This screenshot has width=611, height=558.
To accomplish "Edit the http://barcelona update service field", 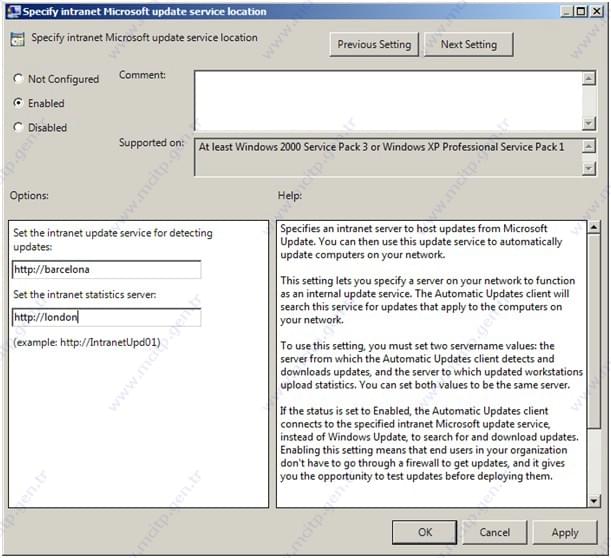I will [106, 270].
